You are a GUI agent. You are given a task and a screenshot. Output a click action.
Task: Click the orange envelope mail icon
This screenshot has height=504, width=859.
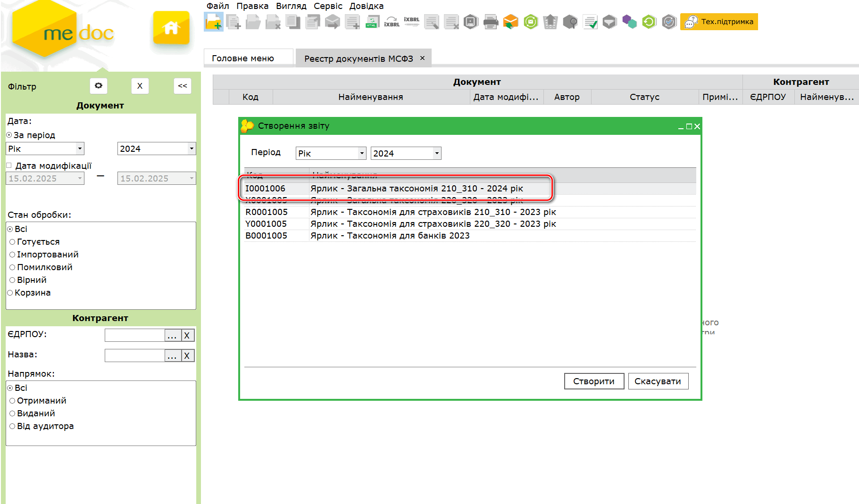coord(510,22)
